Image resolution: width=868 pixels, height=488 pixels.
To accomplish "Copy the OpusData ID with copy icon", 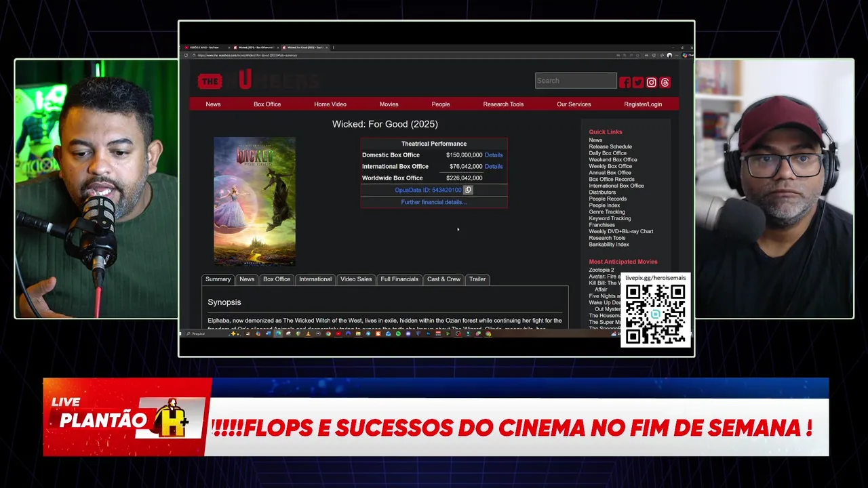I will [468, 190].
